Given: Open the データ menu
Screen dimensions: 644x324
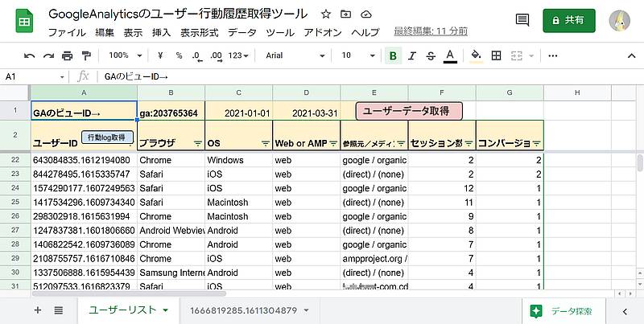Looking at the screenshot, I should pyautogui.click(x=242, y=32).
